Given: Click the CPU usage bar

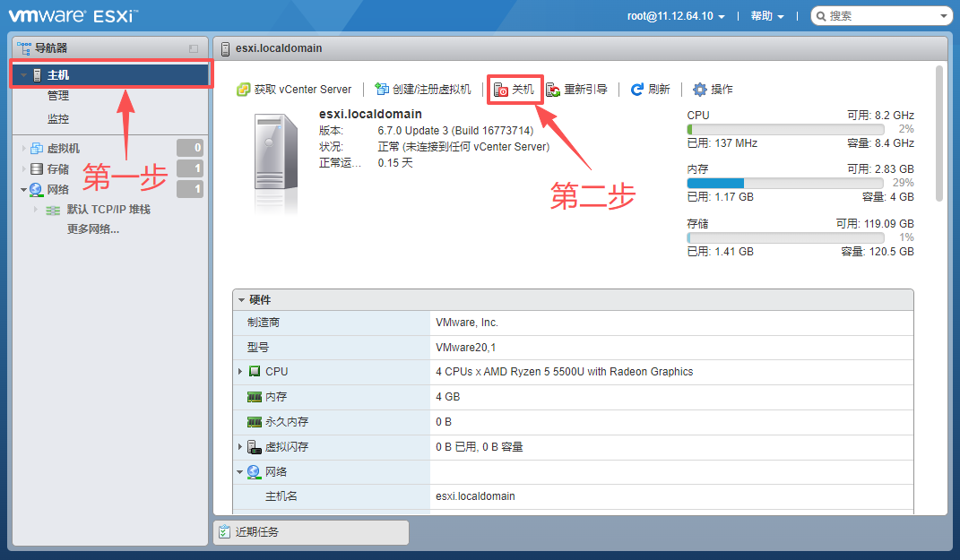Looking at the screenshot, I should click(x=785, y=129).
